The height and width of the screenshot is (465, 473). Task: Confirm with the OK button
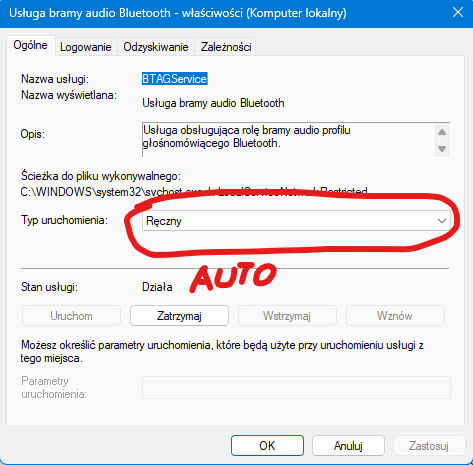(x=267, y=446)
